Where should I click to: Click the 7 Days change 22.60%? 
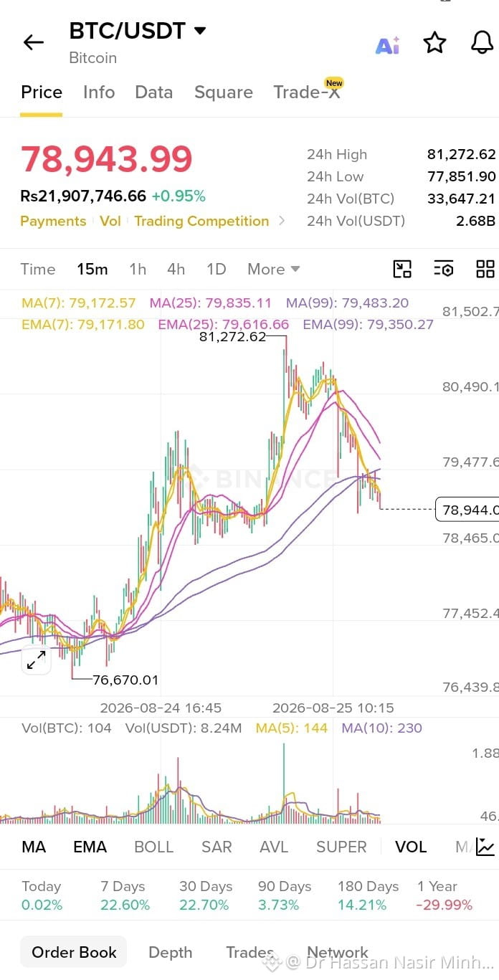(x=125, y=905)
